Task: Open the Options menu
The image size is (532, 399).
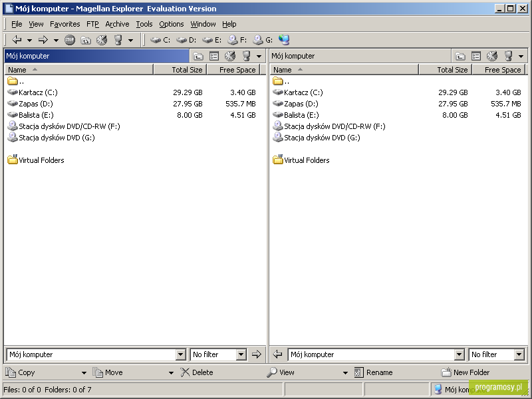Action: [x=172, y=24]
